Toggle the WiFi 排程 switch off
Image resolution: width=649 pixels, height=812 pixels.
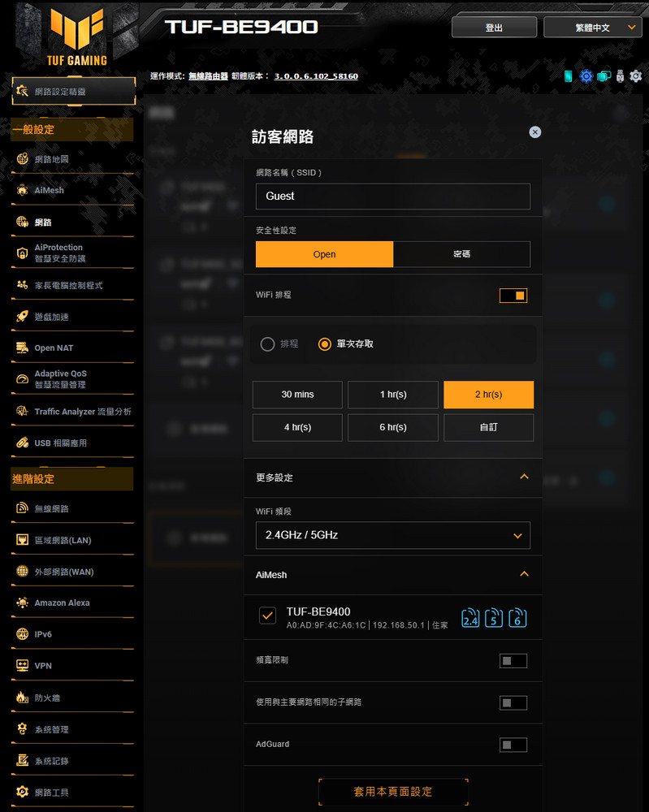513,296
